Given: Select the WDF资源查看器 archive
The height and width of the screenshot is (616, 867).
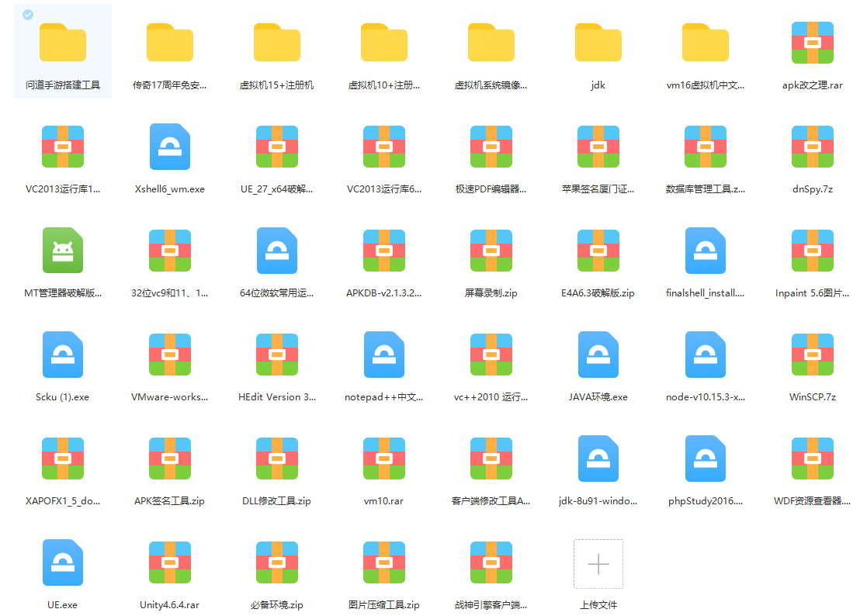Looking at the screenshot, I should (812, 459).
